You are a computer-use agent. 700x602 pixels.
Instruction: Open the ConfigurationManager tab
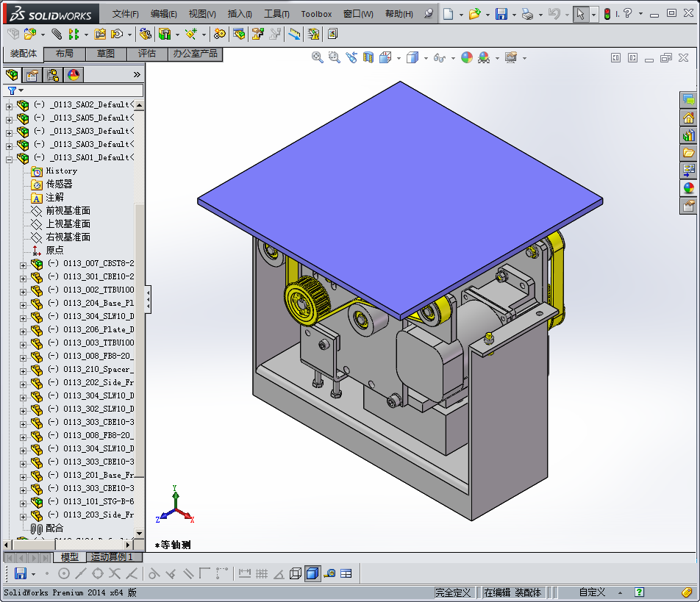53,75
